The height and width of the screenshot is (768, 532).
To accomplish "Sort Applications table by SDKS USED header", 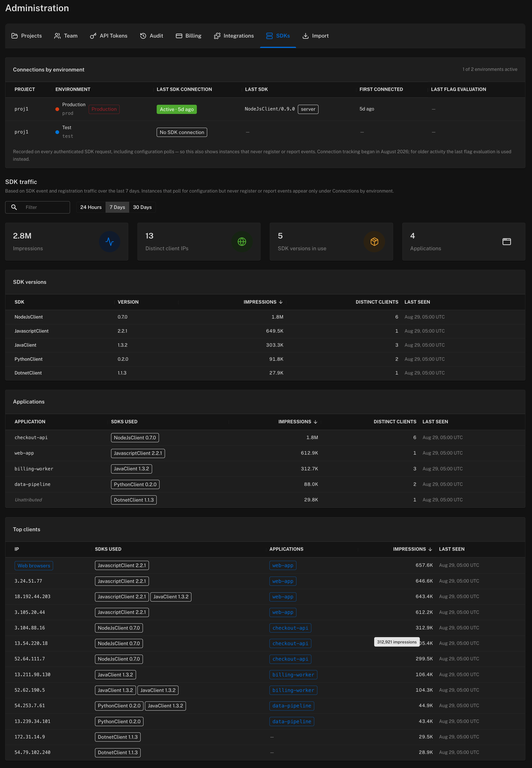I will (x=124, y=422).
